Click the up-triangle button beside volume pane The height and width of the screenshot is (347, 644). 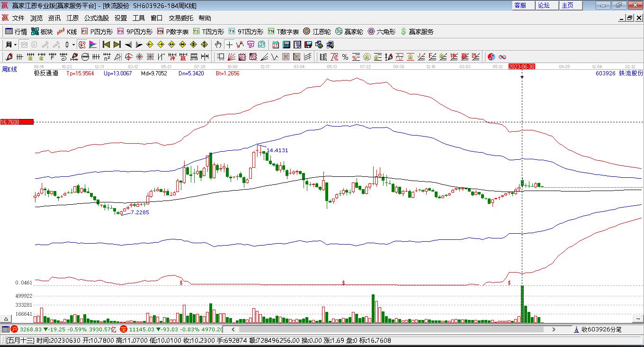[x=6, y=319]
